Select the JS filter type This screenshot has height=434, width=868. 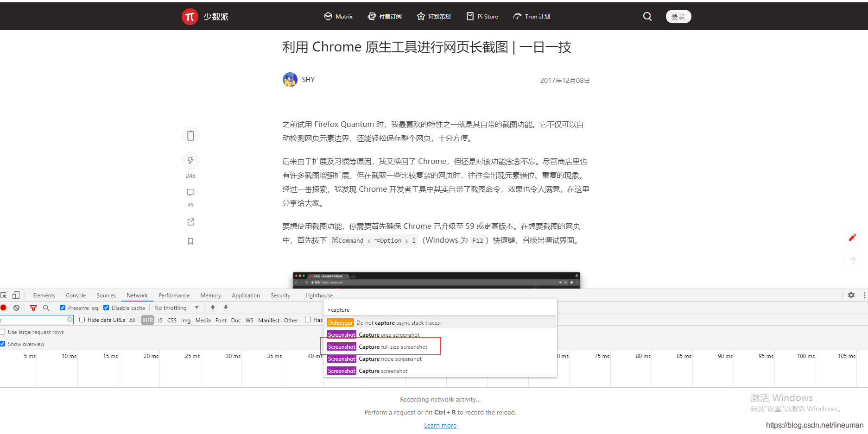click(160, 320)
